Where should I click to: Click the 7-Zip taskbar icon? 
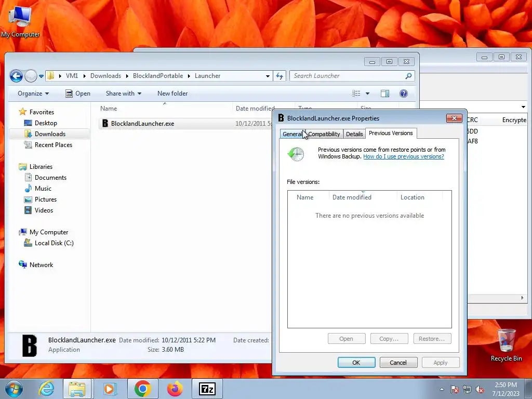point(207,389)
